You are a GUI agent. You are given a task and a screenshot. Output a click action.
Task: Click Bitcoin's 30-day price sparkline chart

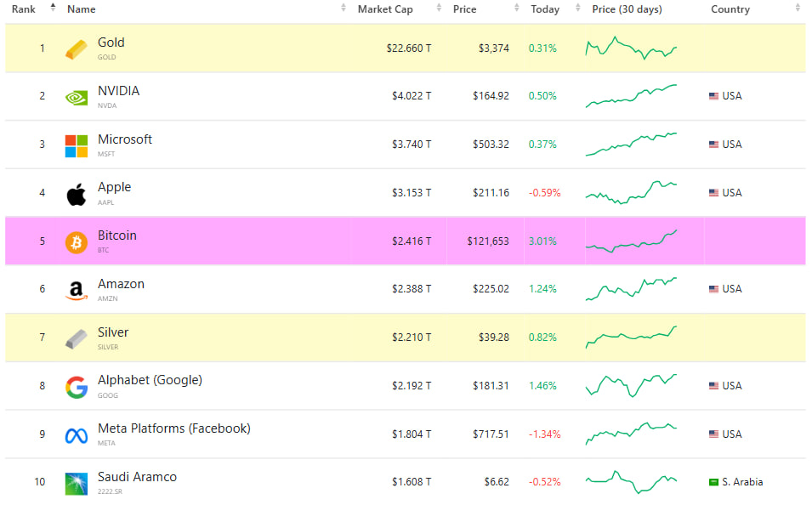[631, 241]
